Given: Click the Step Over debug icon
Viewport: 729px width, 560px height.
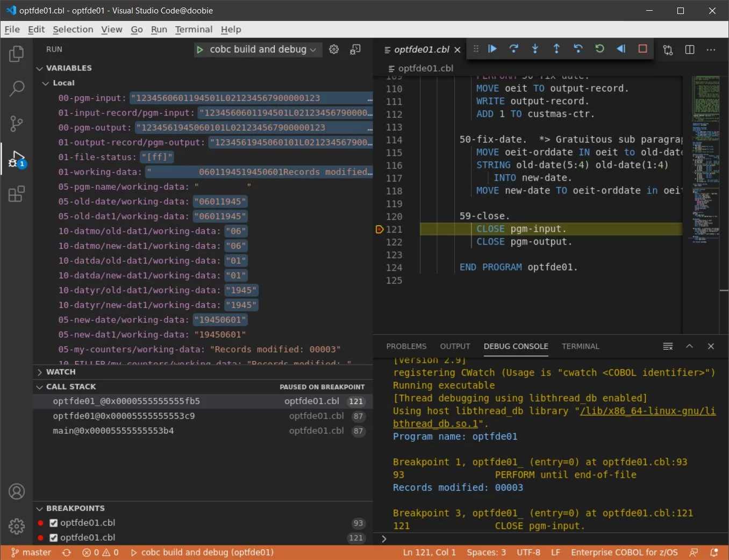Looking at the screenshot, I should tap(513, 49).
